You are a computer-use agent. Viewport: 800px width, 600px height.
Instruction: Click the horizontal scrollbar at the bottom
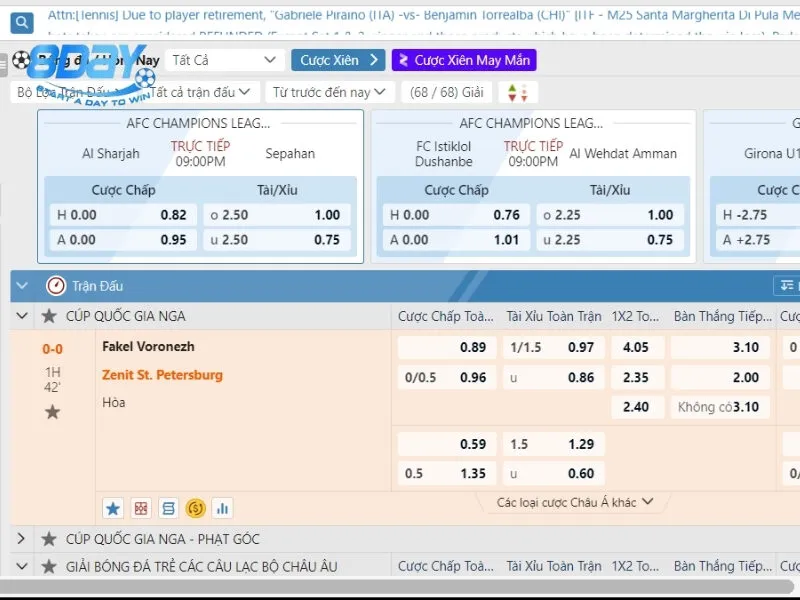395,587
